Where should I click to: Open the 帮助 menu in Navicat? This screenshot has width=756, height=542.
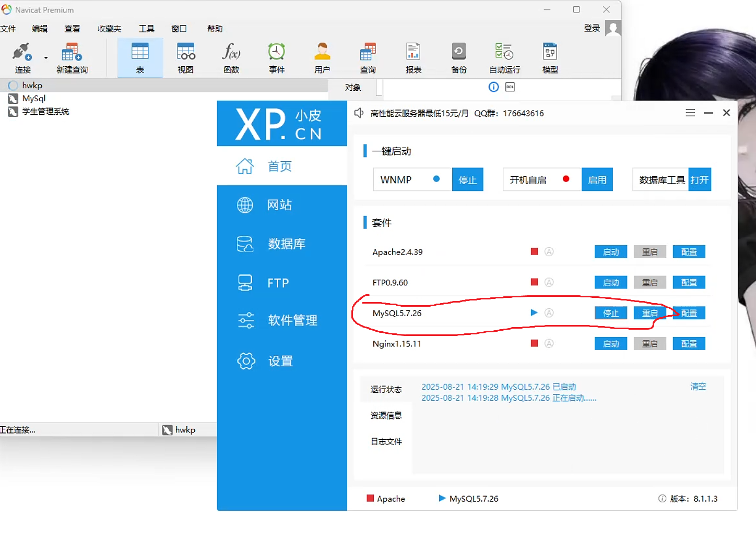coord(215,29)
